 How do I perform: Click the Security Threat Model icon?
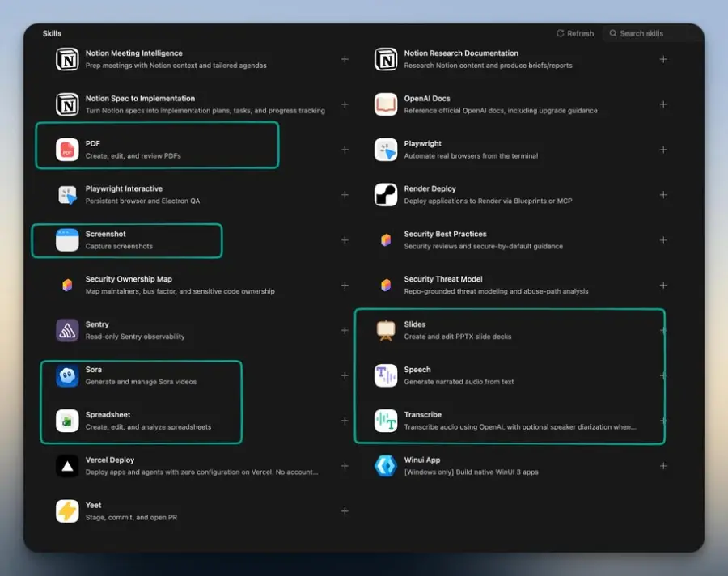[386, 285]
